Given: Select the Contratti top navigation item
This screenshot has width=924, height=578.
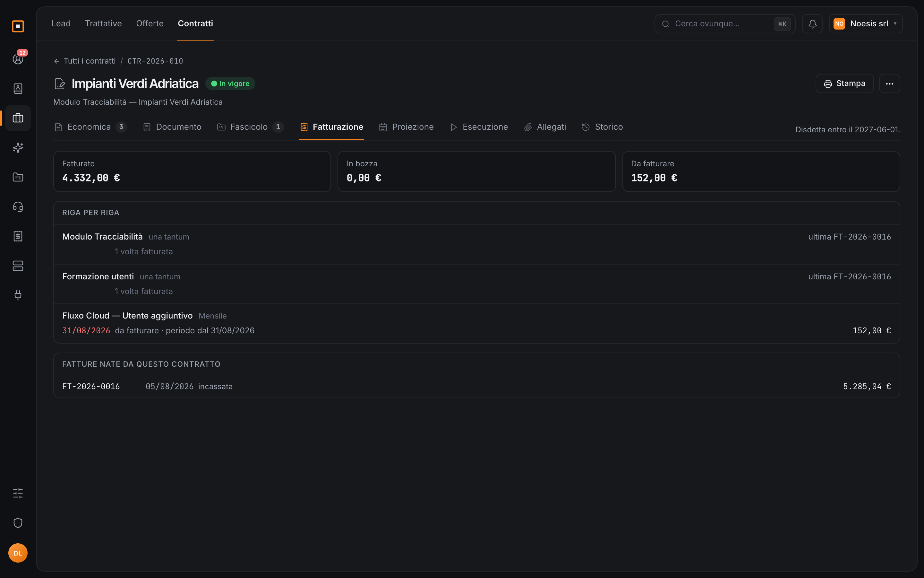Looking at the screenshot, I should [195, 23].
